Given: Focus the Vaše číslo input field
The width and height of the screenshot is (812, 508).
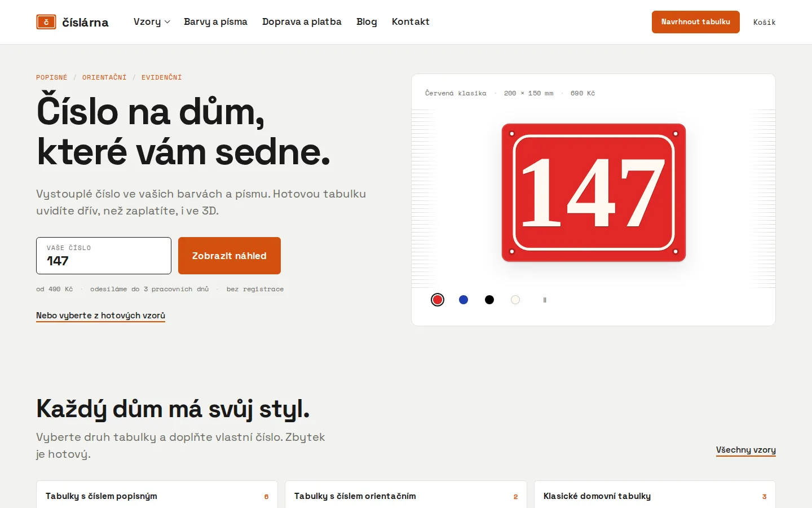Looking at the screenshot, I should point(104,256).
